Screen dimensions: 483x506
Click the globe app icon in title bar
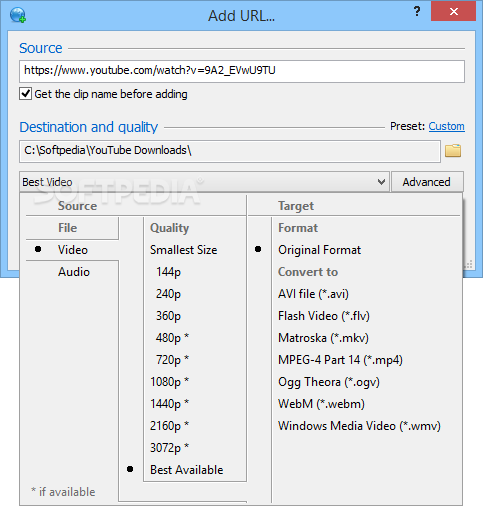(18, 15)
